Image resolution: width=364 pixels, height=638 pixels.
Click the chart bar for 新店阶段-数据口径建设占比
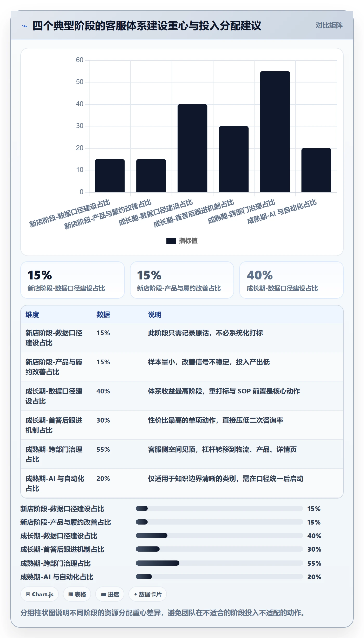(x=110, y=176)
